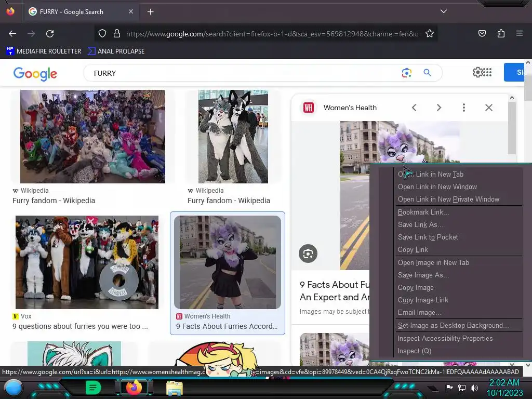
Task: Show next image with right chevron
Action: [438, 108]
